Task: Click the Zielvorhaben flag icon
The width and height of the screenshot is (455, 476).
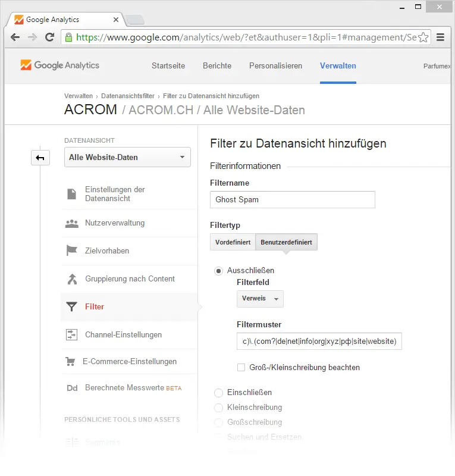Action: [72, 251]
